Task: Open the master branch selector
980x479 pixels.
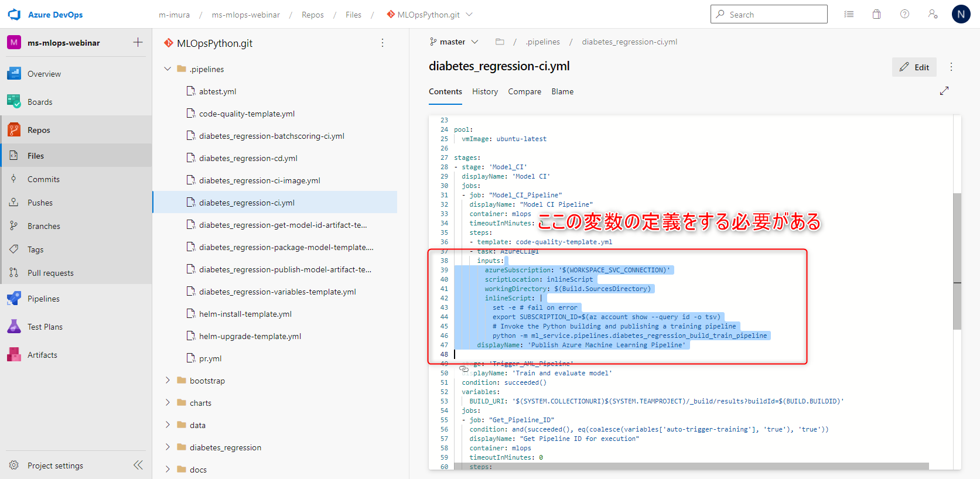Action: (x=454, y=42)
